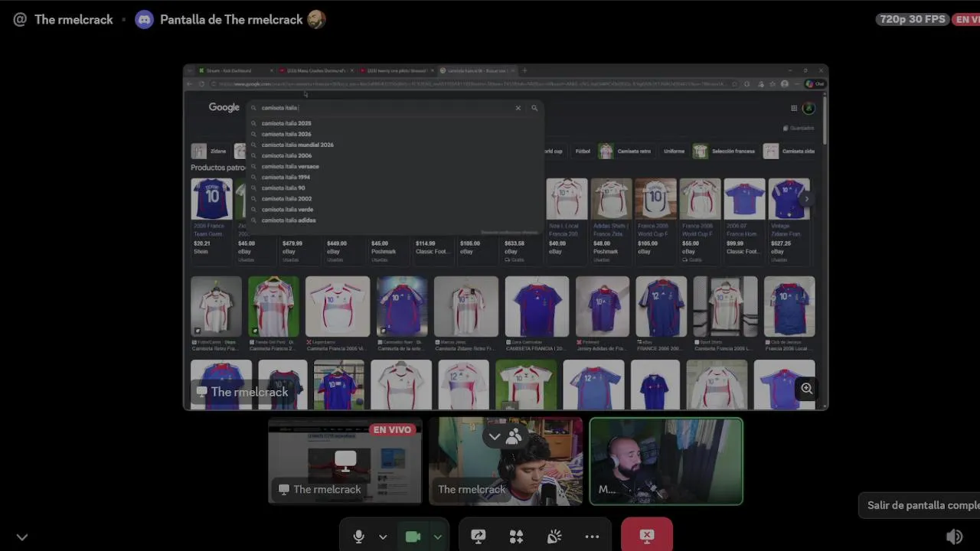Screen dimensions: 980x551
Task: Open the three-dots more options menu
Action: (x=592, y=536)
